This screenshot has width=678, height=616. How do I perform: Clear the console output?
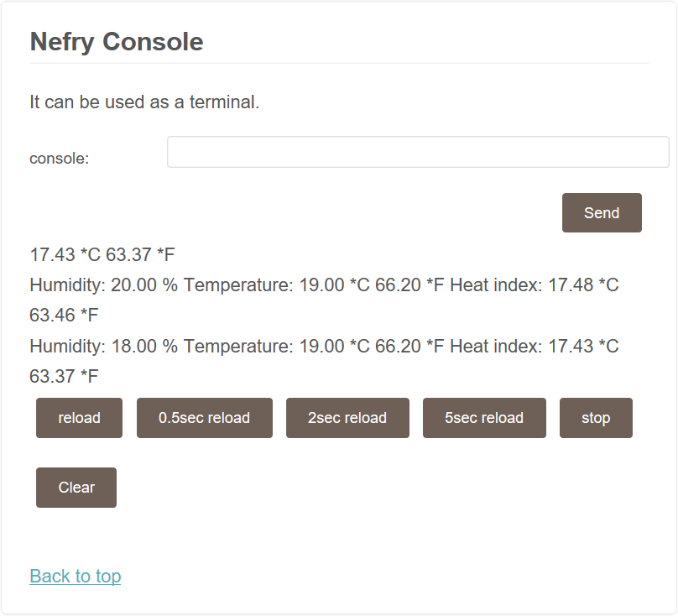(76, 487)
